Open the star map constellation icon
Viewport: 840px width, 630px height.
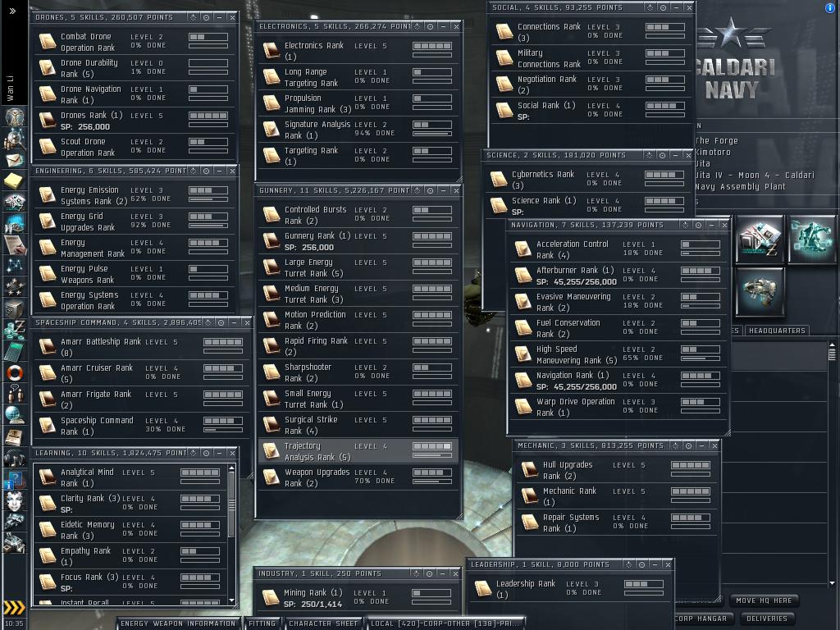(x=15, y=265)
